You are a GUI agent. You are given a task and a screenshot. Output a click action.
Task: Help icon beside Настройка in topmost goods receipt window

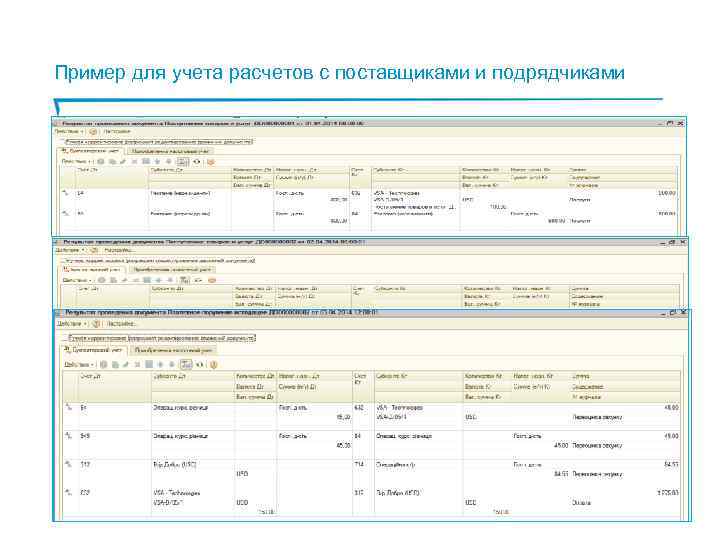coord(93,131)
